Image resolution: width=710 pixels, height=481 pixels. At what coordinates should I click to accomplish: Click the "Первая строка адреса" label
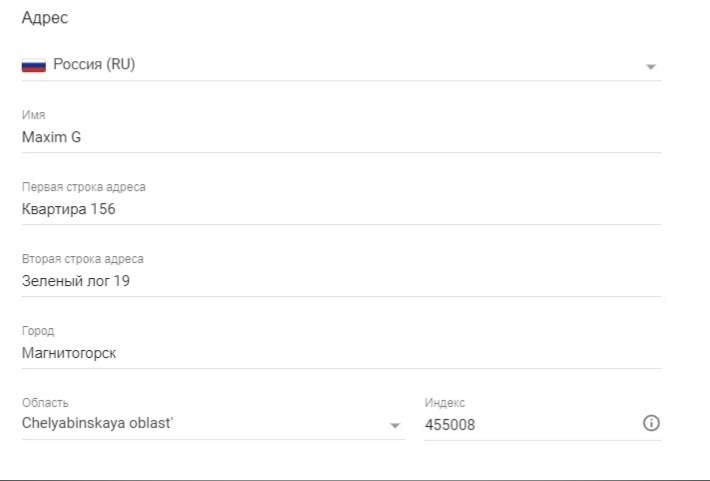point(84,187)
